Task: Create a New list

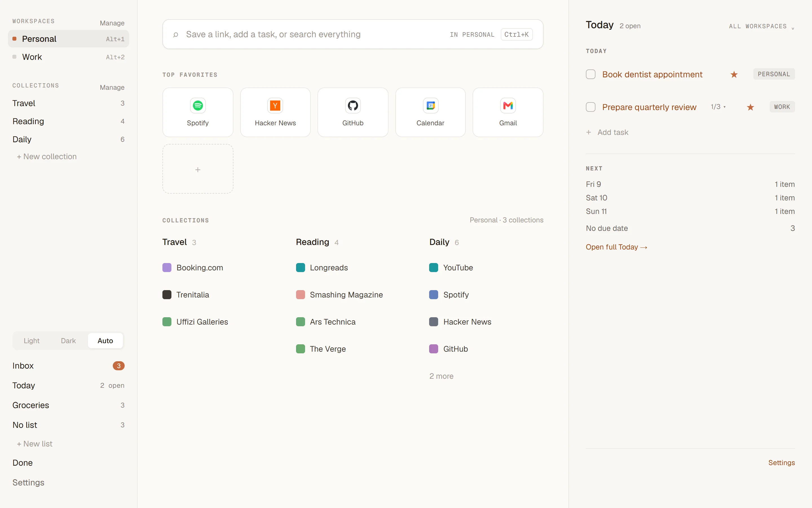Action: (x=35, y=444)
